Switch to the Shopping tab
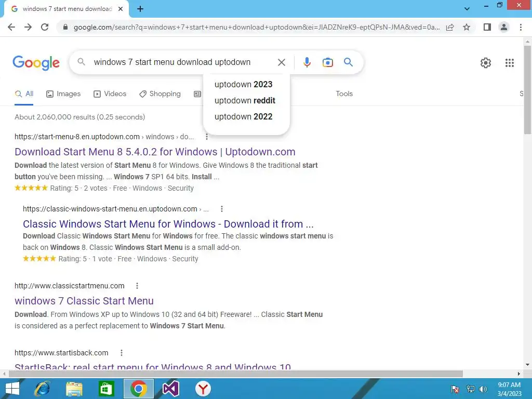Screen dimensions: 532x399 coord(160,94)
